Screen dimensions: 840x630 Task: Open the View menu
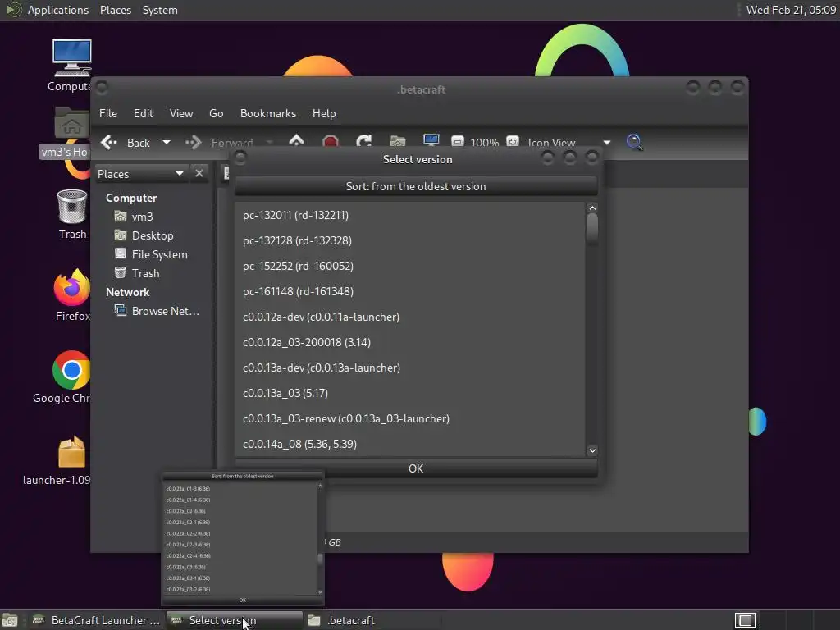point(181,113)
